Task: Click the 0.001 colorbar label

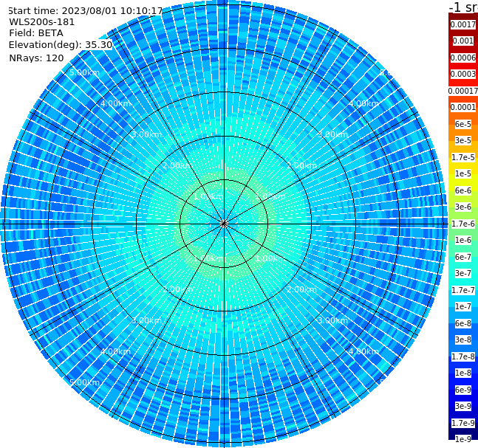Action: tap(463, 41)
